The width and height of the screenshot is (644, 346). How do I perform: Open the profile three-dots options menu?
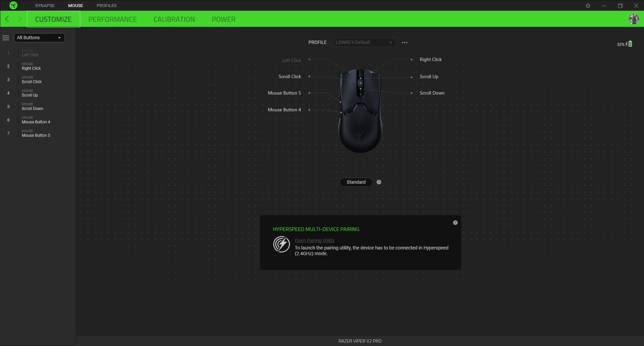click(x=405, y=43)
